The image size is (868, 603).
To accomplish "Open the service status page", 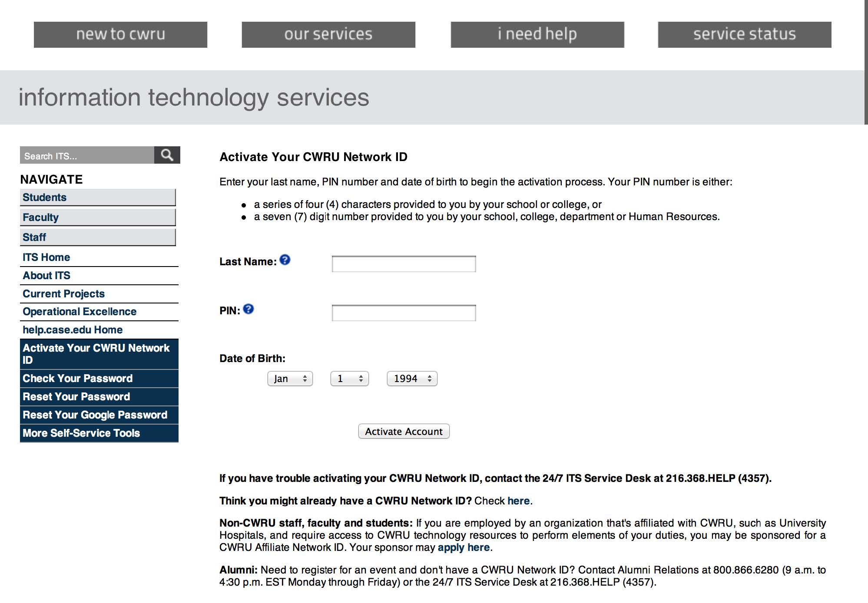I will coord(744,34).
